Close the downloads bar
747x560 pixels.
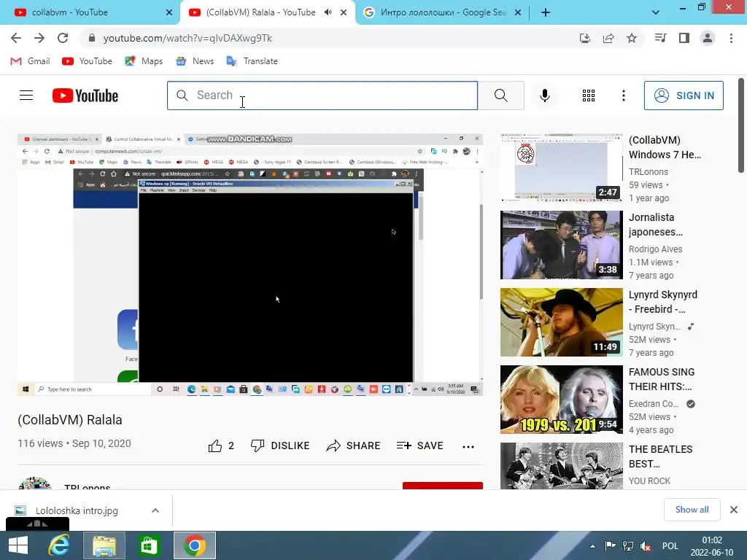734,510
